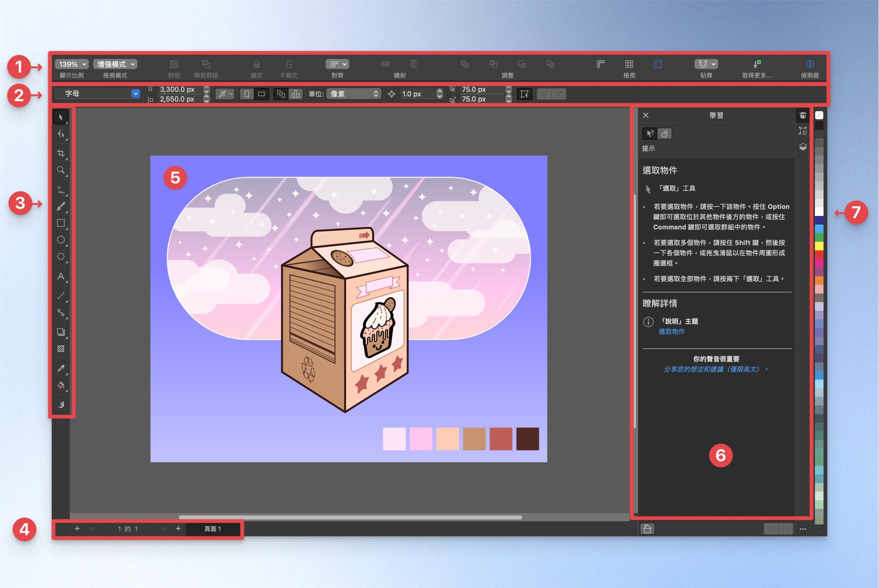This screenshot has width=879, height=588.
Task: Click the 解散群組 (Ungroup) toolbar icon
Action: point(206,64)
